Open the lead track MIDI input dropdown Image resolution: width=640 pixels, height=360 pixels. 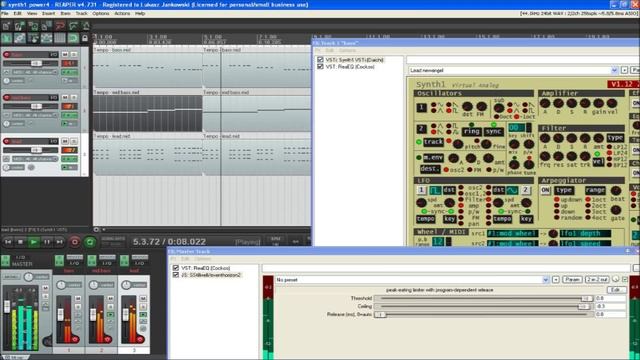click(x=34, y=159)
